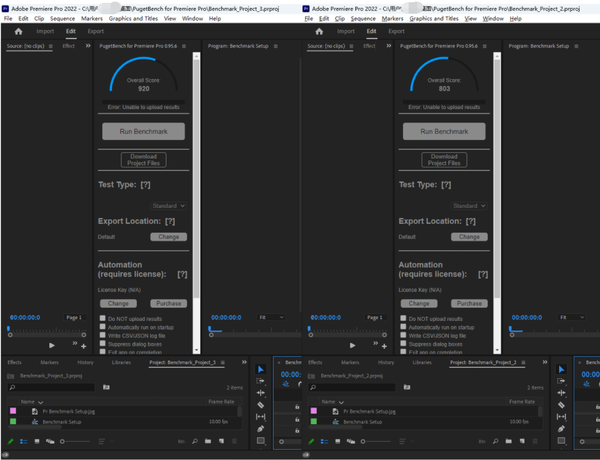Activate the Slip tool in Benchmark_Project_2 window
This screenshot has width=600, height=460.
[561, 417]
